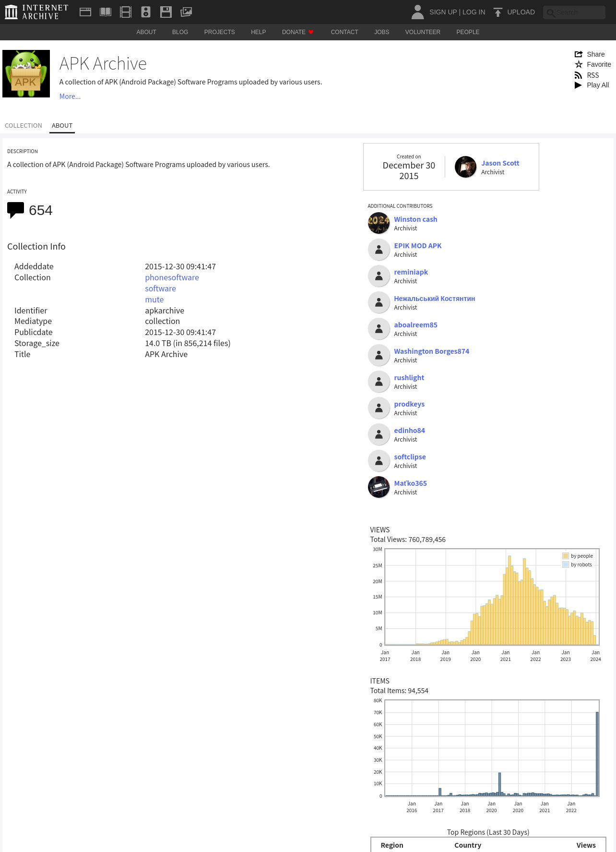
Task: Open the Software (floppy disk) media icon
Action: 166,12
